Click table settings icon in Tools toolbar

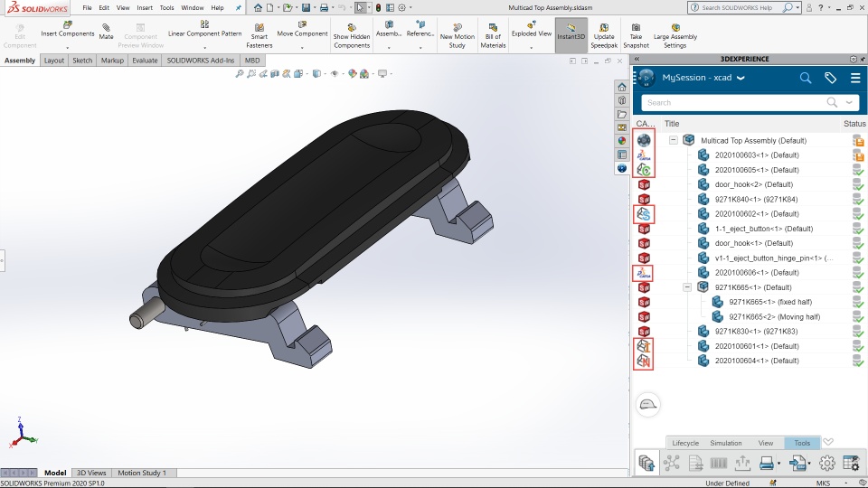click(x=851, y=463)
